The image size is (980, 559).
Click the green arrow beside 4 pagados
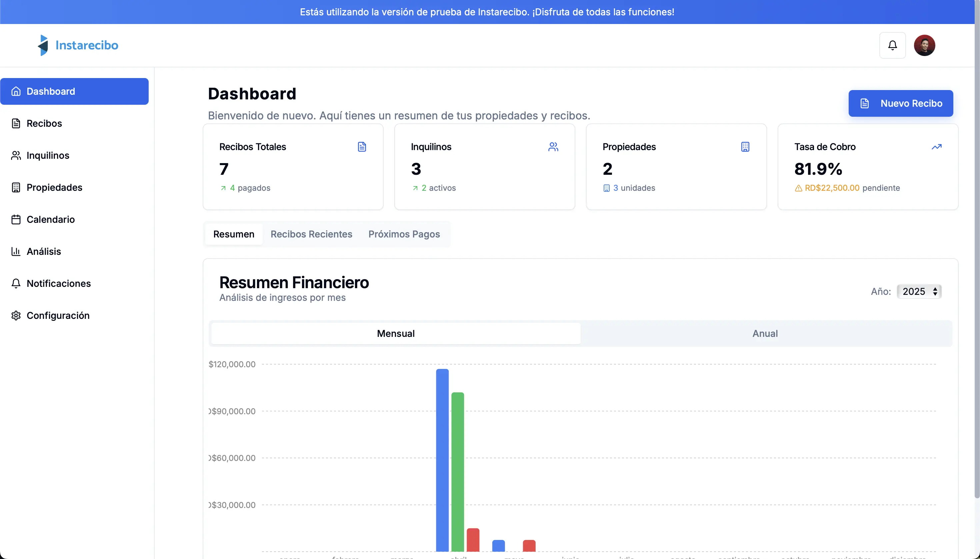point(223,188)
